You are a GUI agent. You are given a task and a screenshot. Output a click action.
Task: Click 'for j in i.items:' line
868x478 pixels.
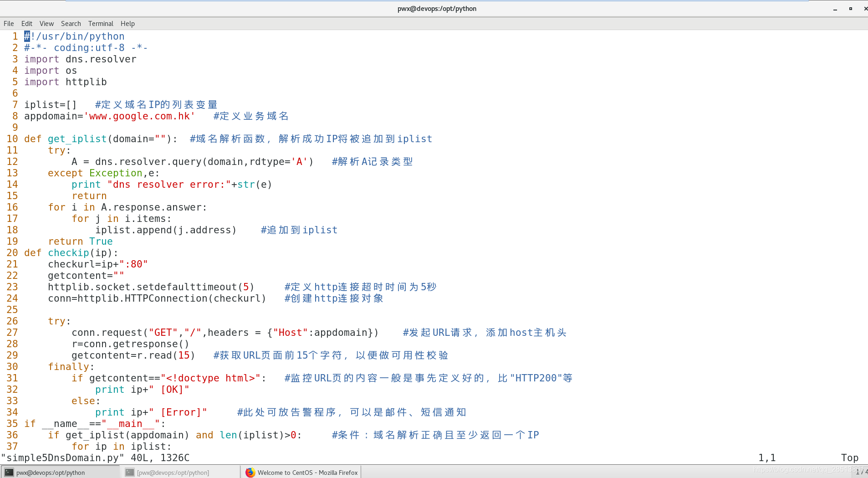(122, 219)
